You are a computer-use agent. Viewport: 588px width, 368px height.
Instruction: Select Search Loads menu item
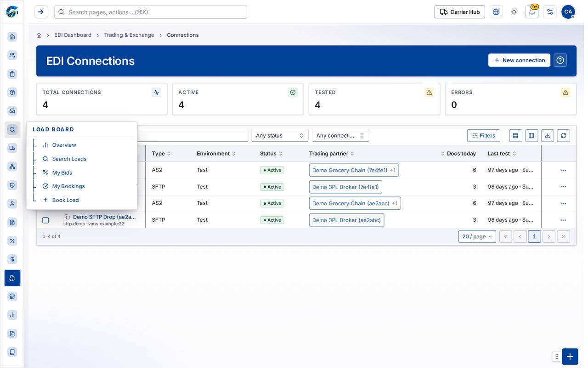pos(69,159)
